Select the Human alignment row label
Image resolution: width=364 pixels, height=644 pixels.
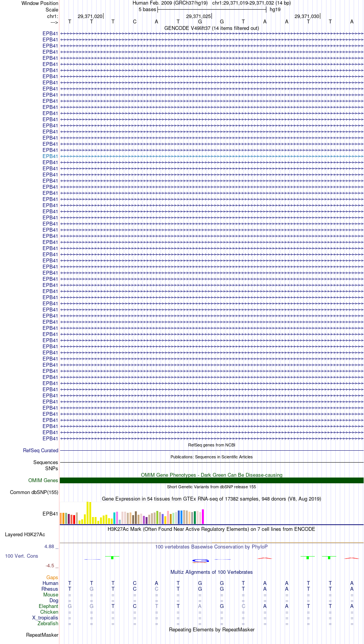point(51,583)
